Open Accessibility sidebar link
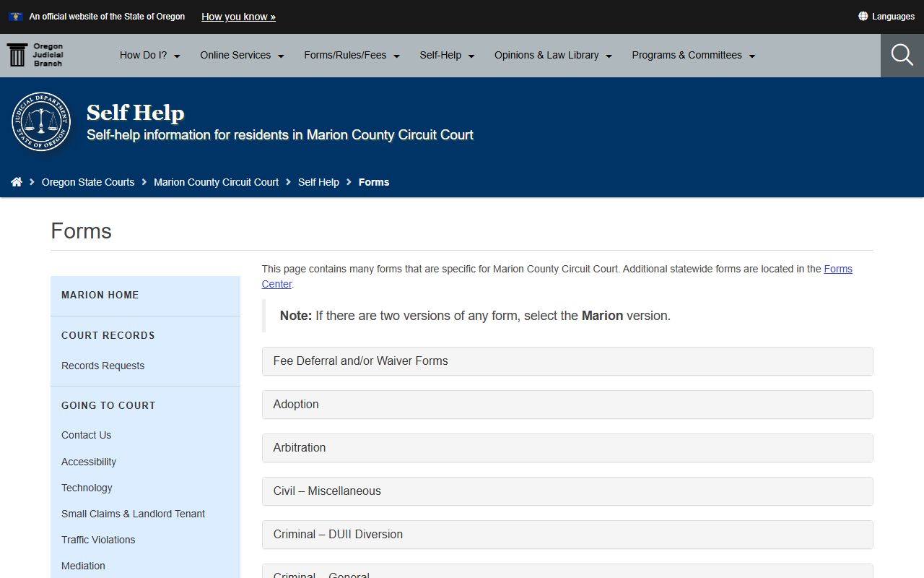The height and width of the screenshot is (578, 924). click(89, 462)
